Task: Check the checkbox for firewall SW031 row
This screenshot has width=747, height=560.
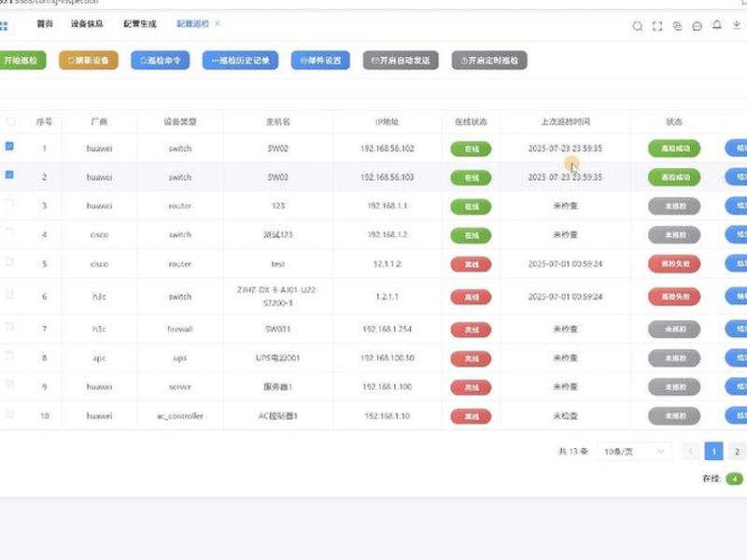Action: (x=9, y=328)
